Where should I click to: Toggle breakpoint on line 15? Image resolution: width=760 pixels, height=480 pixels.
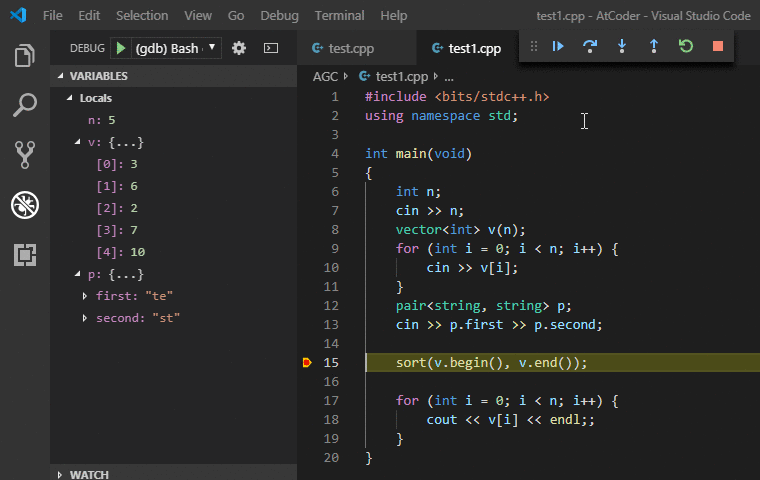(x=307, y=362)
